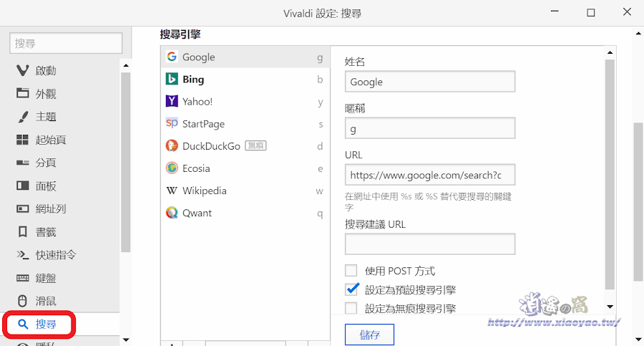
Task: Select the Google search engine row
Action: (245, 57)
